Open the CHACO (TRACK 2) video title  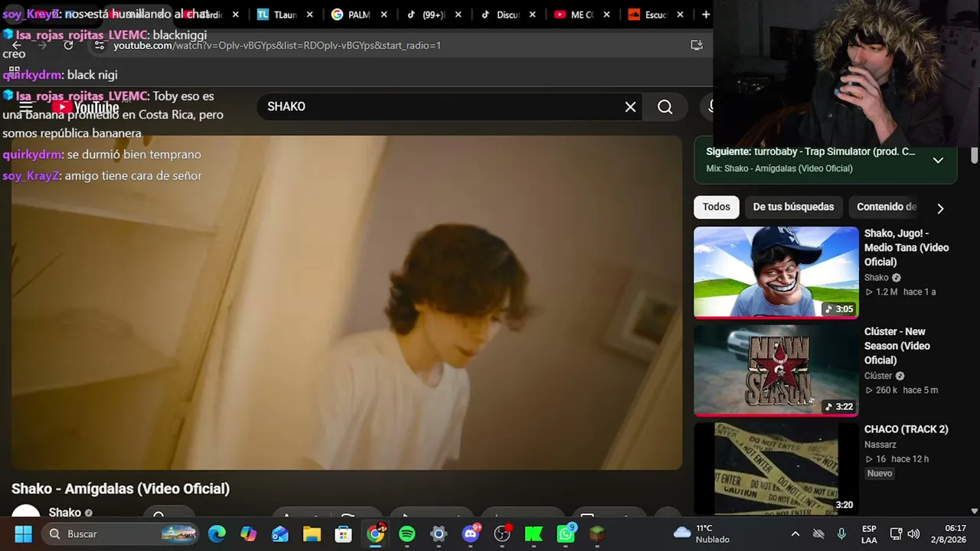pos(906,429)
